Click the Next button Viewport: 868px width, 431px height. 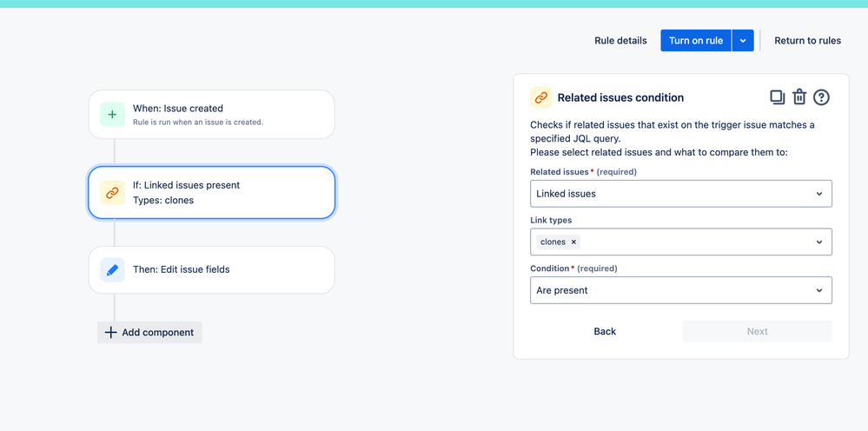pyautogui.click(x=758, y=331)
